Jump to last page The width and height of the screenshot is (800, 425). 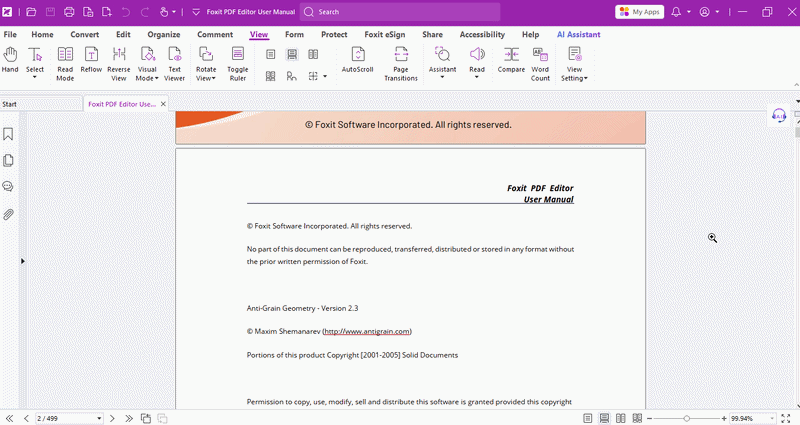click(x=129, y=418)
